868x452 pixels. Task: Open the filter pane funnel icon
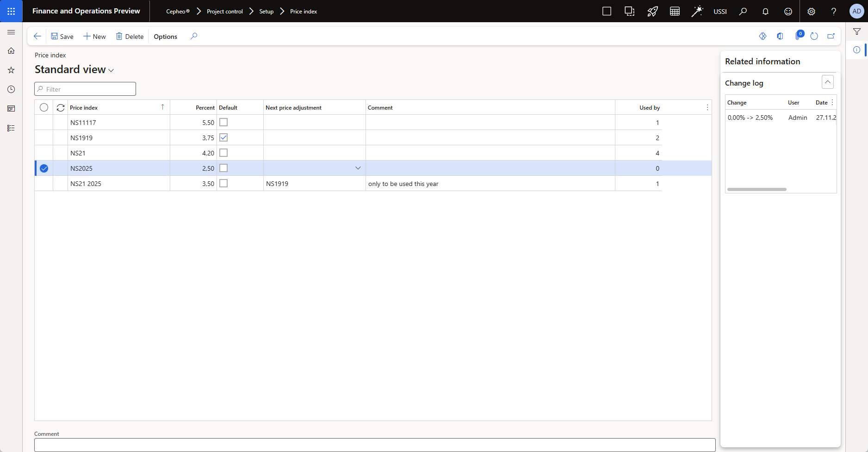(857, 31)
